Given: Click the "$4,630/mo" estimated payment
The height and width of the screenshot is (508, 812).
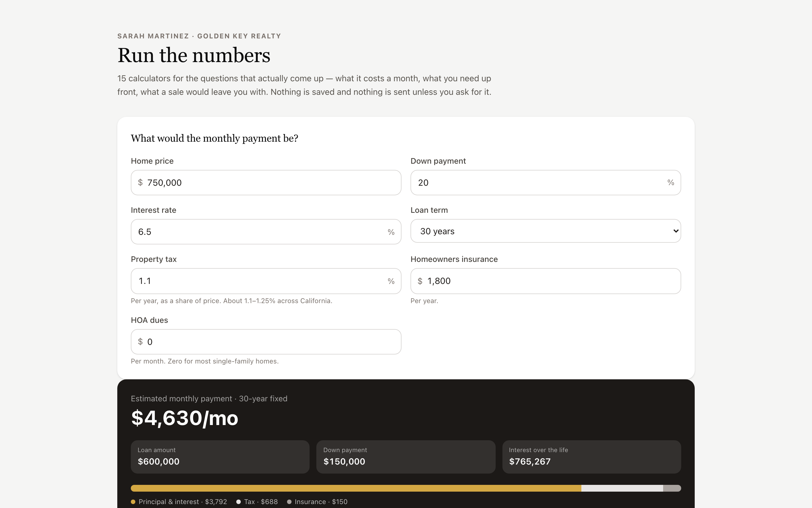Looking at the screenshot, I should click(185, 418).
